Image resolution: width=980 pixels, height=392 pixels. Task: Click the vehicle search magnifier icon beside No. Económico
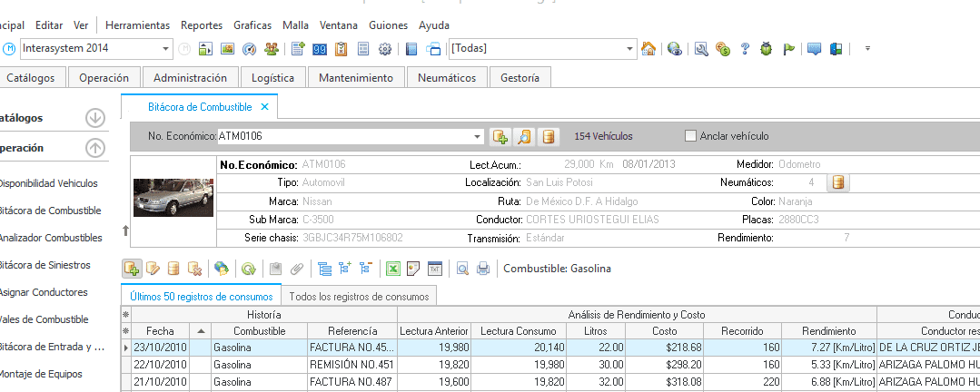coord(524,137)
